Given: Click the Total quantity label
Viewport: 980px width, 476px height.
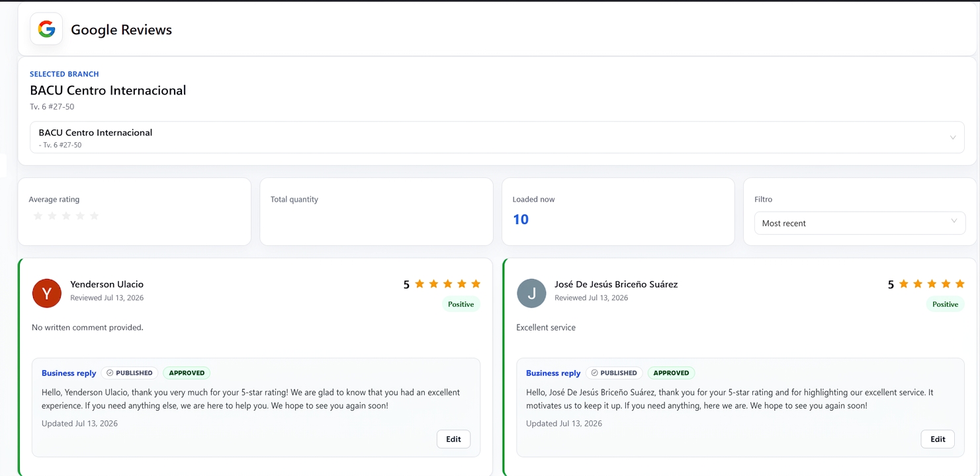Looking at the screenshot, I should (x=294, y=199).
